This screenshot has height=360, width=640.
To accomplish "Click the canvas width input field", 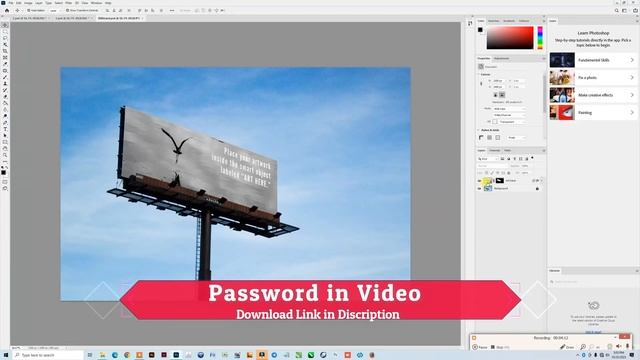I will point(498,81).
